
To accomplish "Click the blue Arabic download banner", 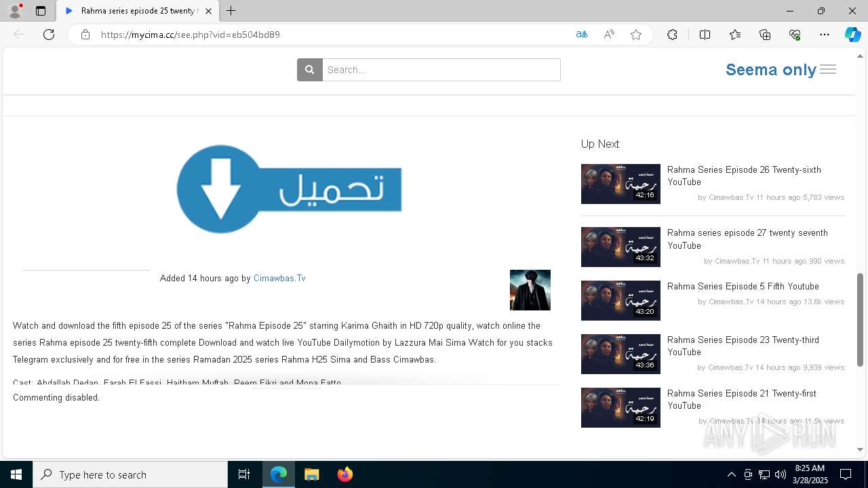I will point(290,189).
